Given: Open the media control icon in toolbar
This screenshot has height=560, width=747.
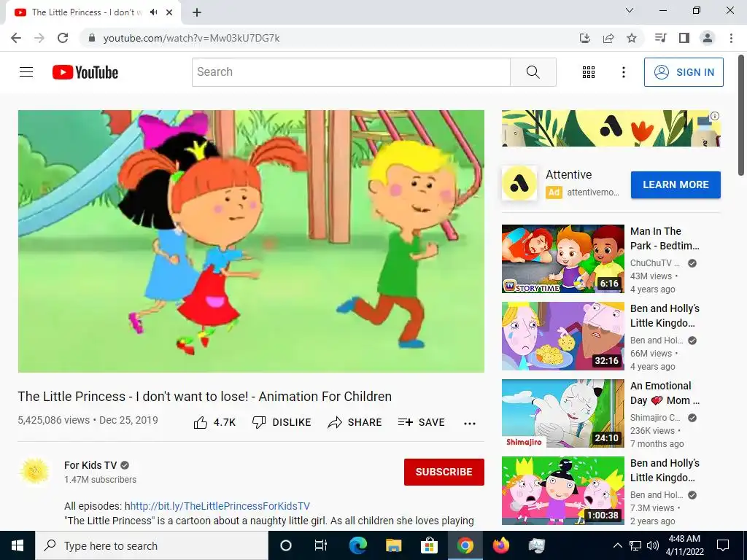Looking at the screenshot, I should click(660, 38).
